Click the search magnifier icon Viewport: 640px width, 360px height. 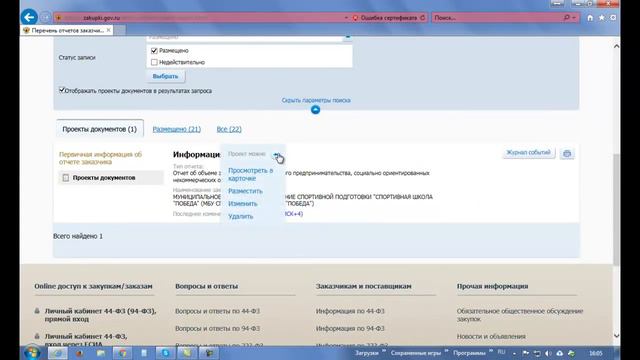[x=567, y=18]
